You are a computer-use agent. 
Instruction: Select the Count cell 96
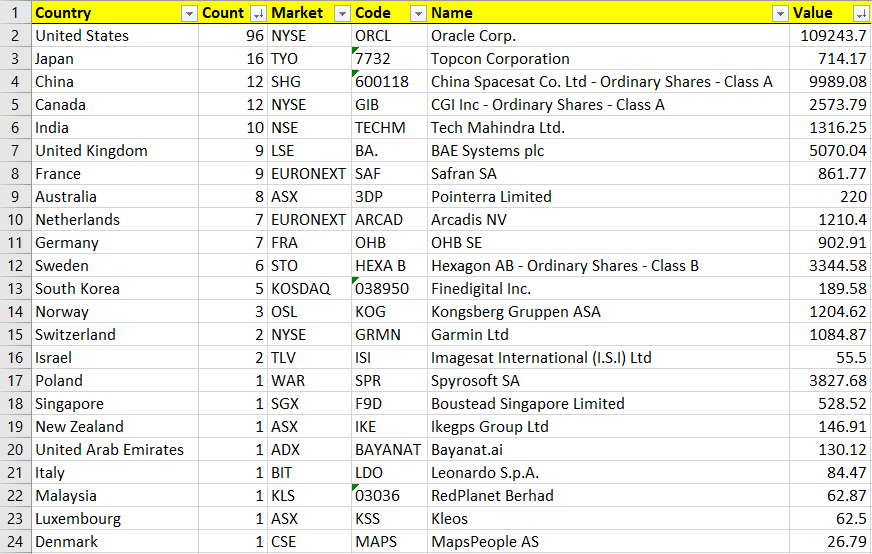tap(233, 36)
